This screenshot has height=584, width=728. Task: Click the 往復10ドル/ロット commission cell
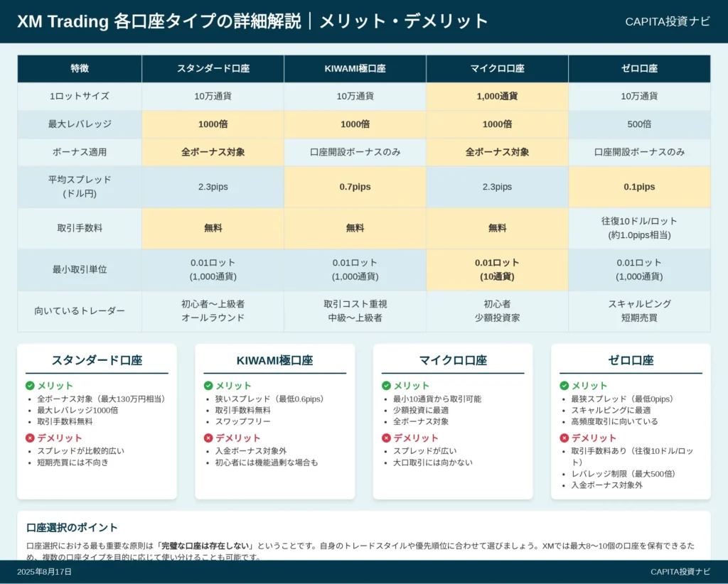point(639,228)
